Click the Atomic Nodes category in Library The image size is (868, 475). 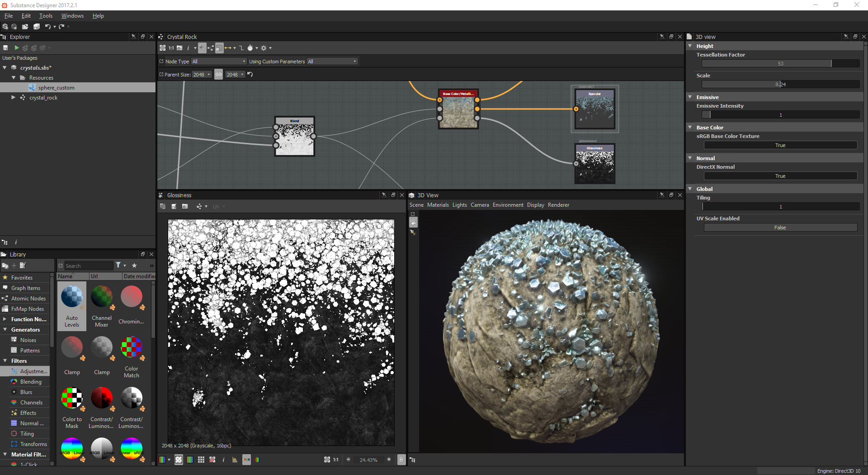28,298
